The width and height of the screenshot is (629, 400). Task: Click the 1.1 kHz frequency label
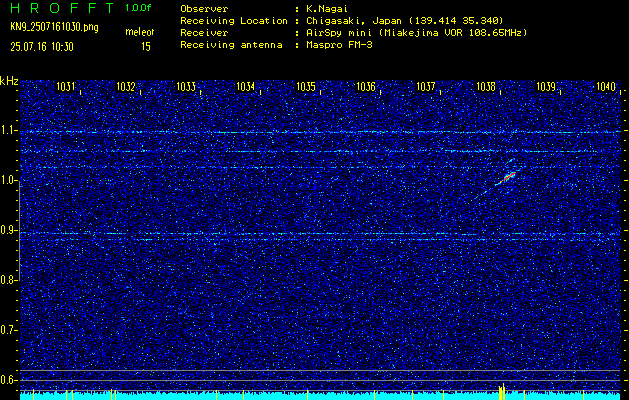[9, 131]
